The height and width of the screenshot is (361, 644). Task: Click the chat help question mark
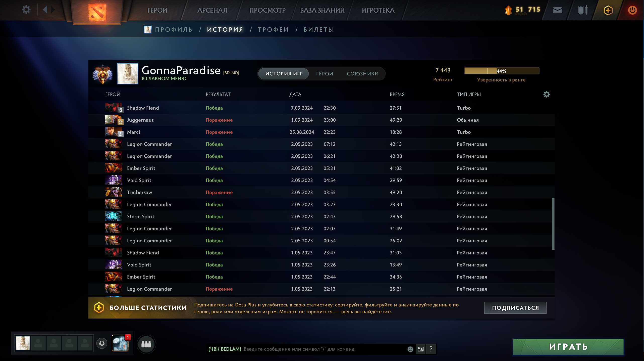[431, 349]
